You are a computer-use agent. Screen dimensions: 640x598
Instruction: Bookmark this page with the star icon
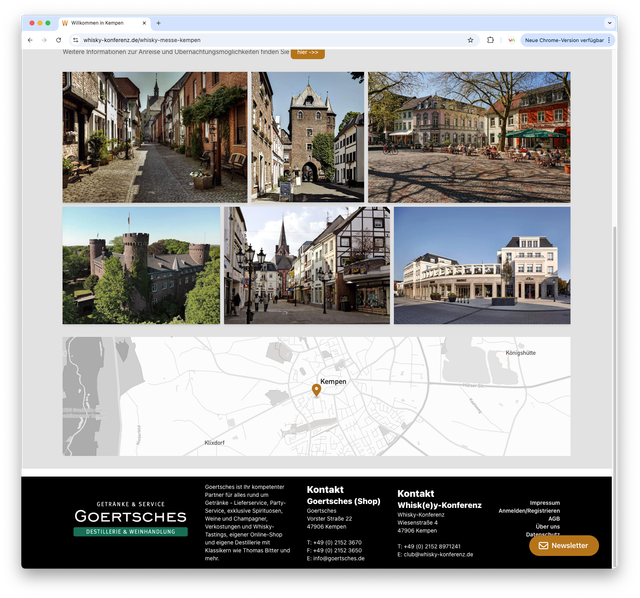(x=470, y=40)
